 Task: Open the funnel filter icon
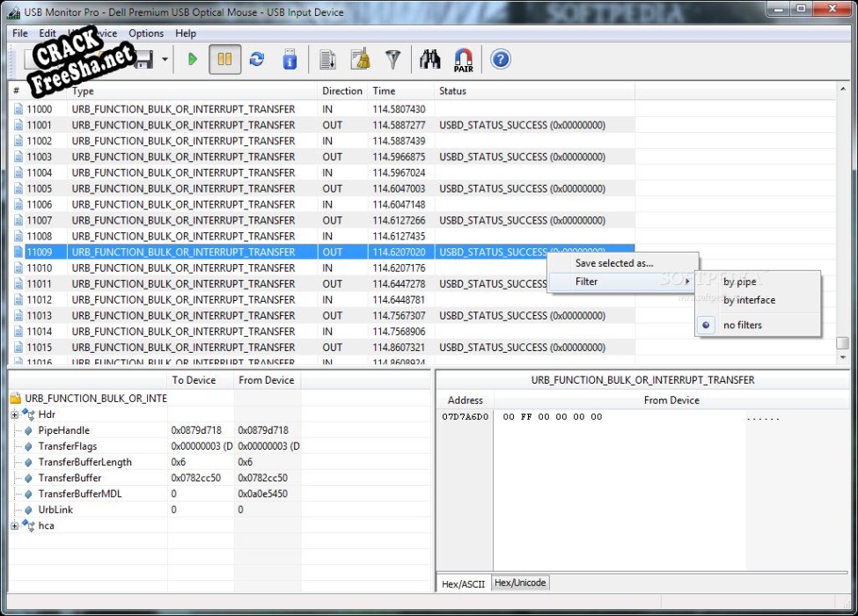tap(392, 60)
